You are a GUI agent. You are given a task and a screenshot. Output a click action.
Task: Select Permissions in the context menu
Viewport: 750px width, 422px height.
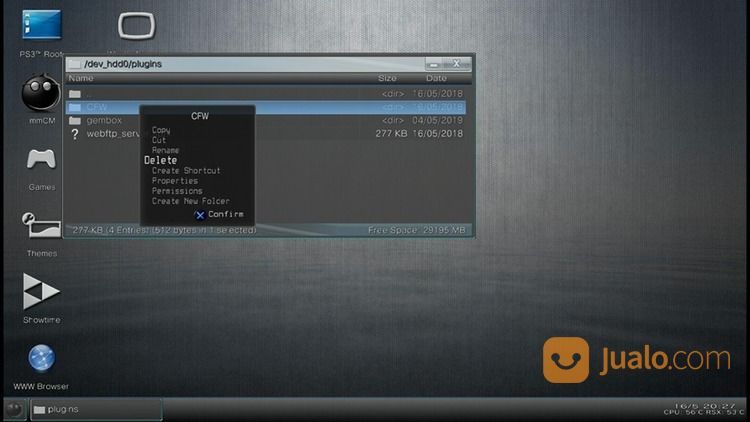177,191
